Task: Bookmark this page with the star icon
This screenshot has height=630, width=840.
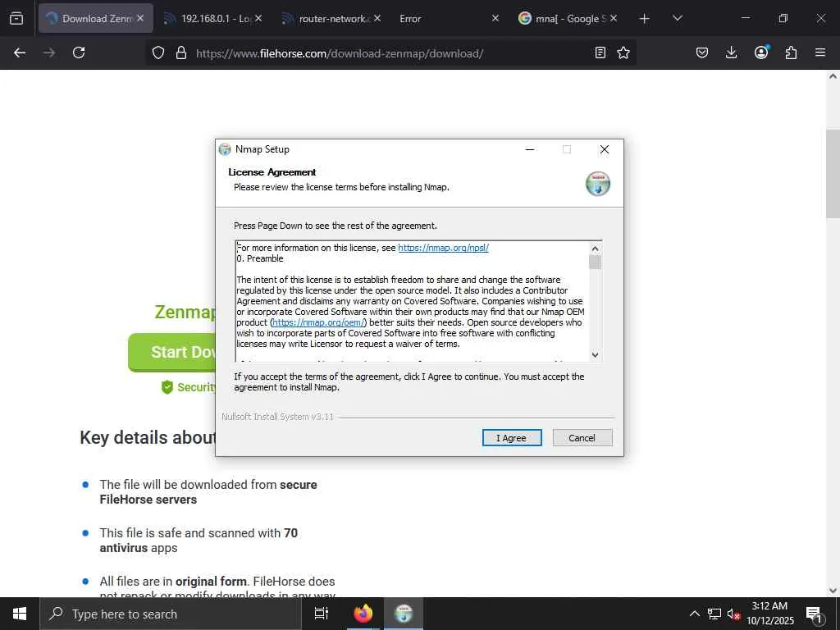Action: 623,52
